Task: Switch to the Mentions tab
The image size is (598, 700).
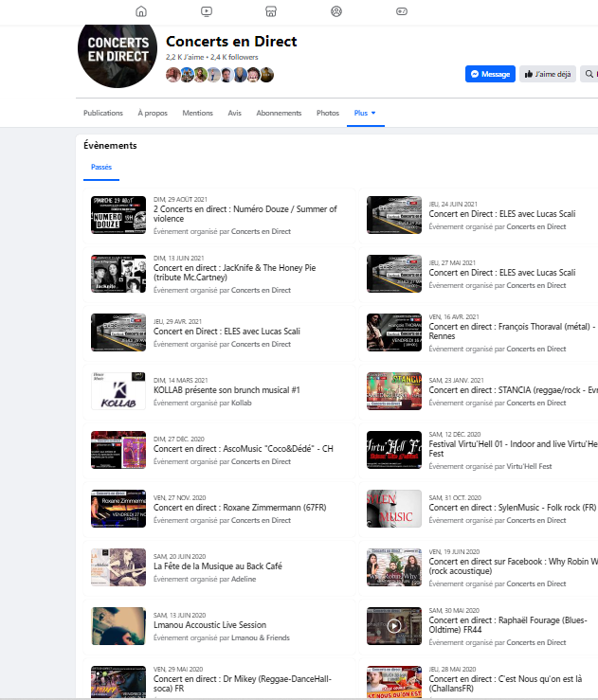Action: pos(197,113)
